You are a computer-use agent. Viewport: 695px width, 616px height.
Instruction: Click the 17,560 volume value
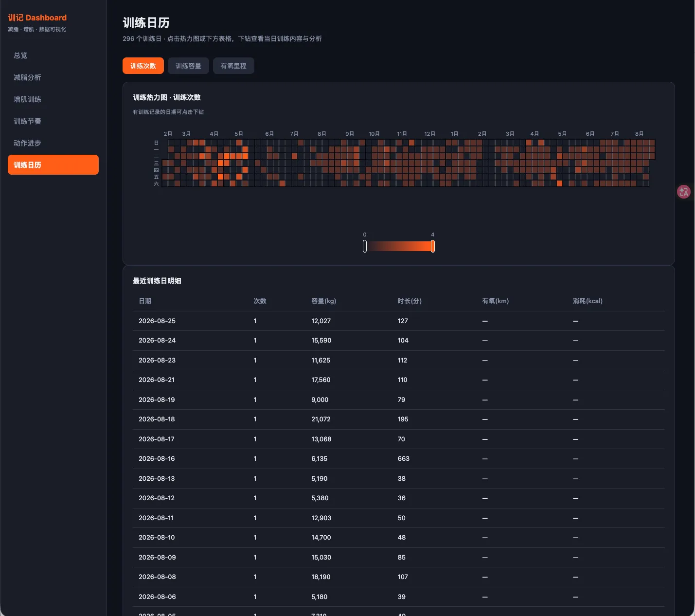321,380
